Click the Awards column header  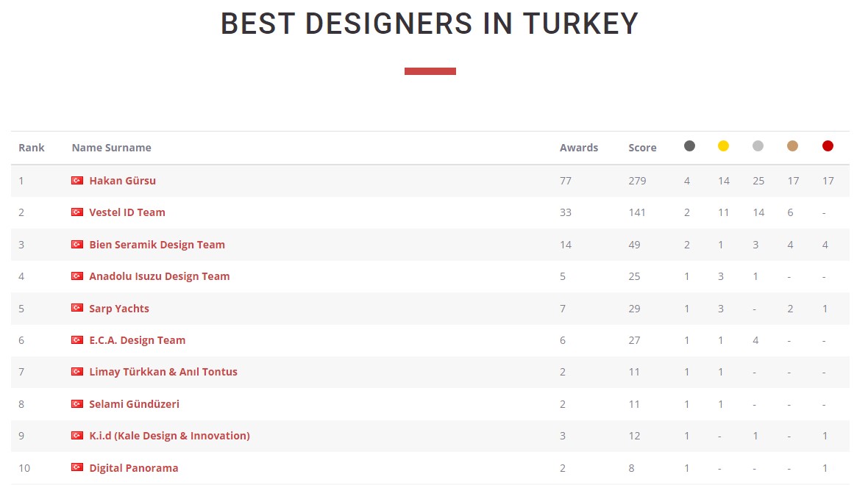[x=579, y=148]
